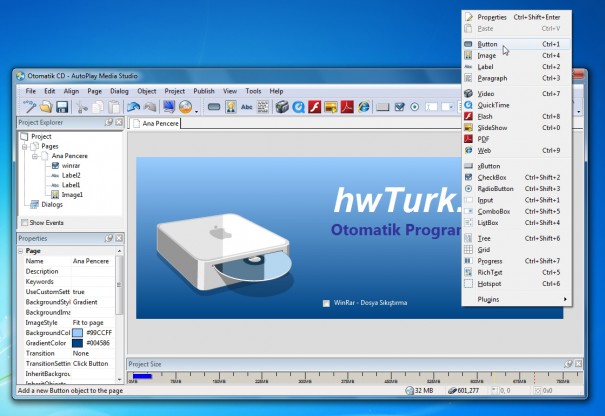
Task: Select Image1 in the Project Explorer tree
Action: point(72,195)
